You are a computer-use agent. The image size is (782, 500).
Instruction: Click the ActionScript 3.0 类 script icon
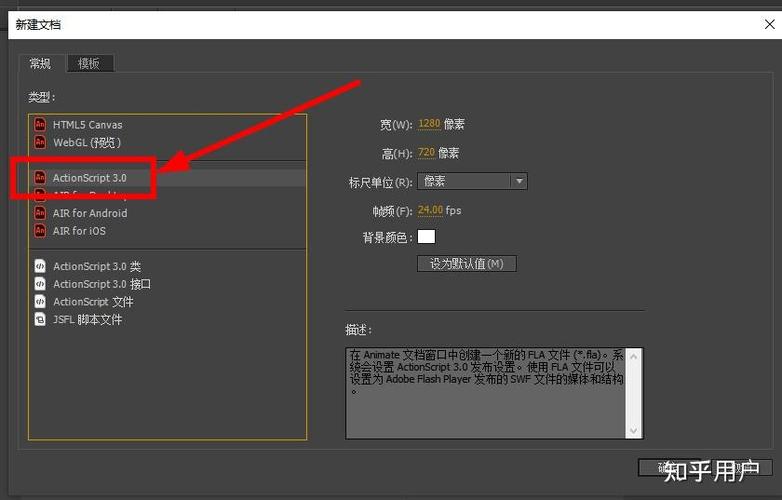coord(40,266)
